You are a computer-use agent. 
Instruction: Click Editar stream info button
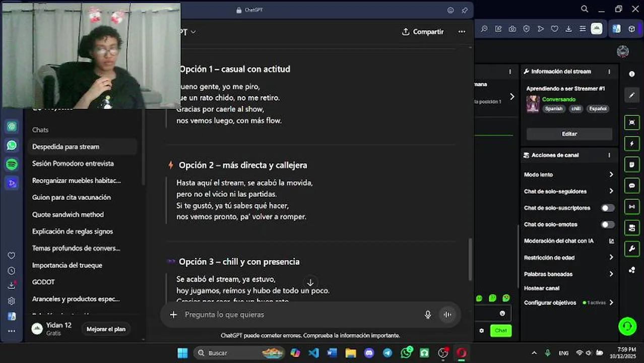[x=569, y=134]
